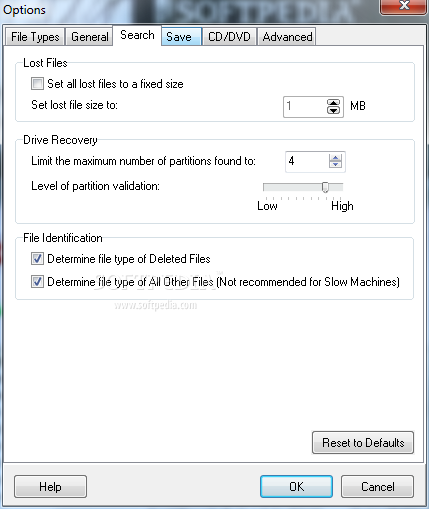Image resolution: width=429 pixels, height=509 pixels.
Task: Go to the Save tab
Action: tap(181, 37)
